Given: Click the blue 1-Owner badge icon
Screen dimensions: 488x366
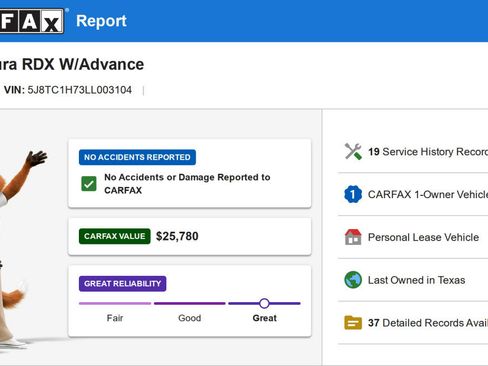Looking at the screenshot, I should tap(353, 194).
